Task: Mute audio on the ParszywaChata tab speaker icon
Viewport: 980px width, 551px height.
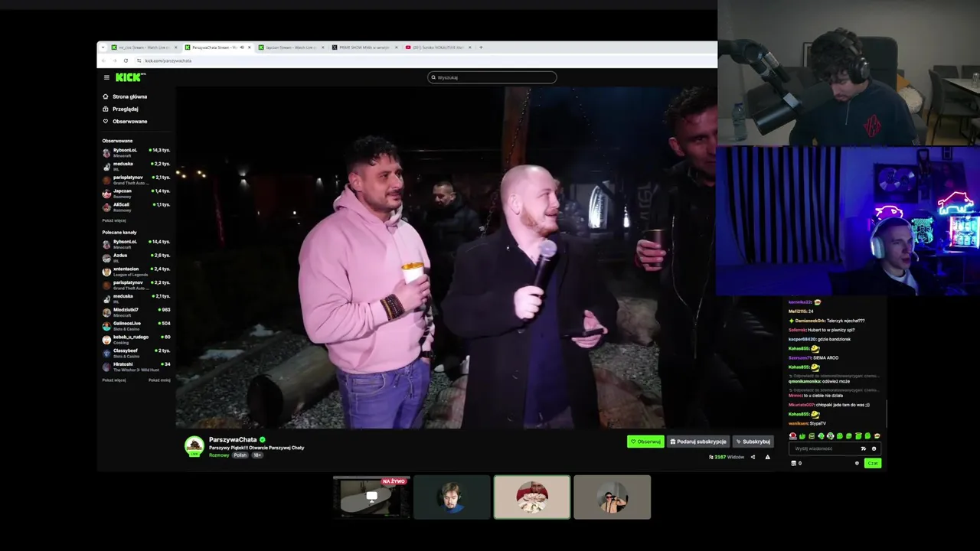Action: click(242, 47)
